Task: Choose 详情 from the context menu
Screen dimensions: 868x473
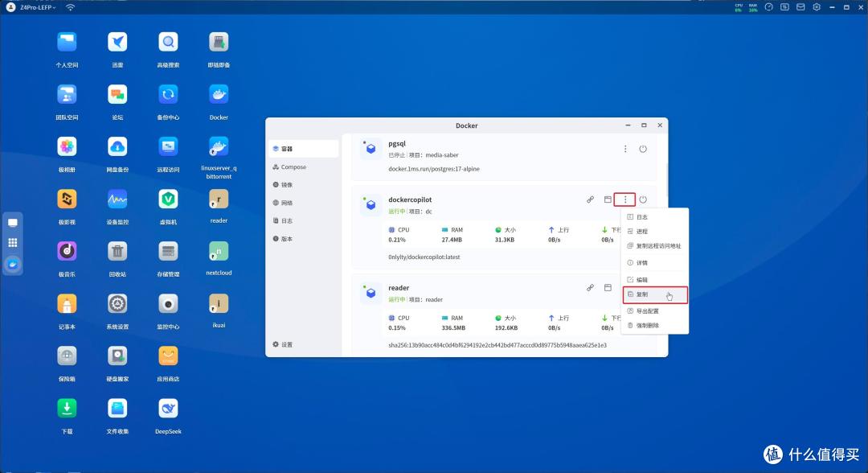Action: 655,263
